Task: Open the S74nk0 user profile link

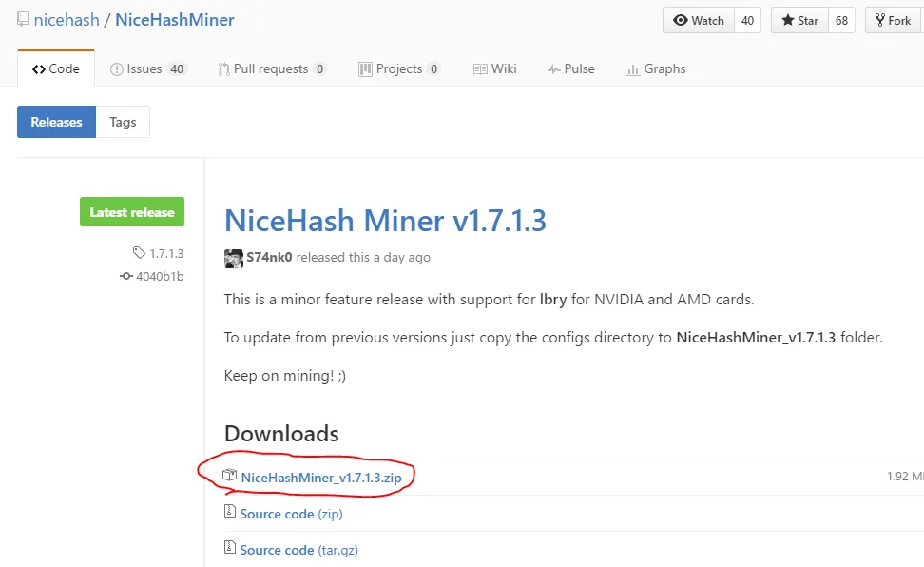Action: [x=269, y=257]
